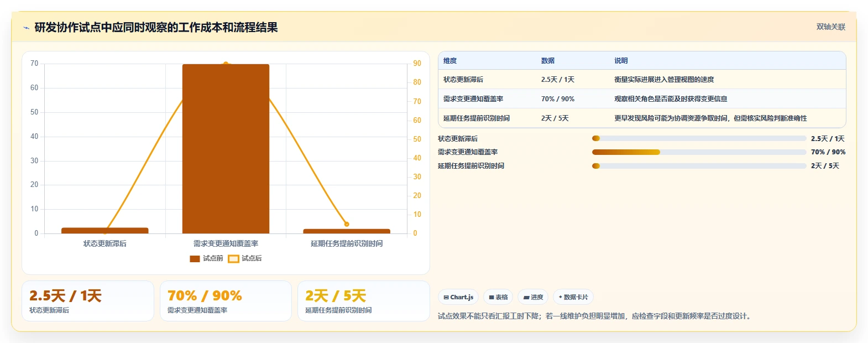
Task: Click the 延期任务提前识别时间 progress bar
Action: 699,166
